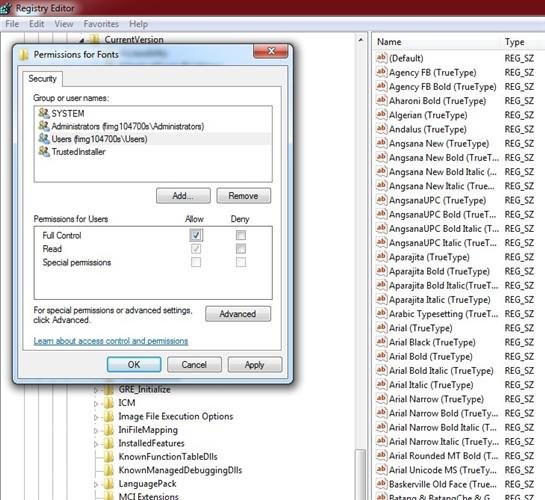Open the Favorites menu
545x500 pixels.
[101, 24]
